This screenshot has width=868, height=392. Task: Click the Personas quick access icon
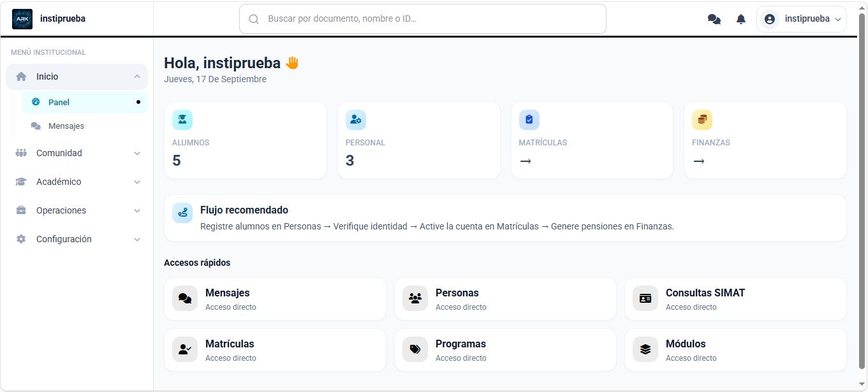[x=415, y=298]
